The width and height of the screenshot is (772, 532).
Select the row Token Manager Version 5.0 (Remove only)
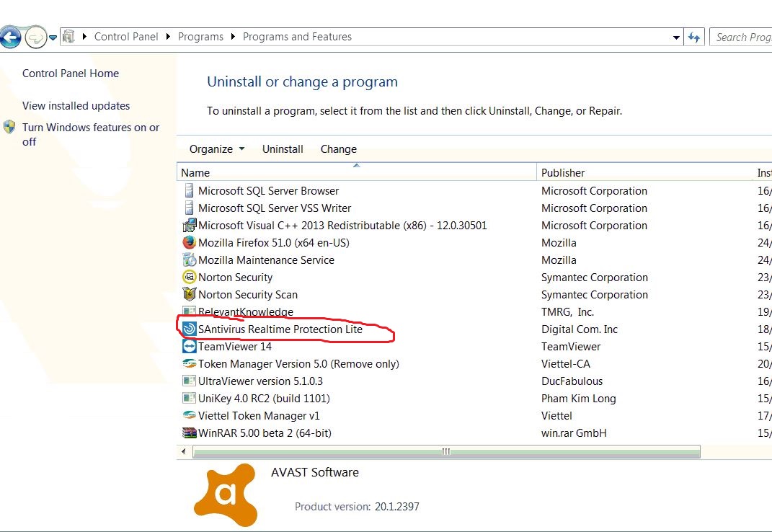coord(474,363)
